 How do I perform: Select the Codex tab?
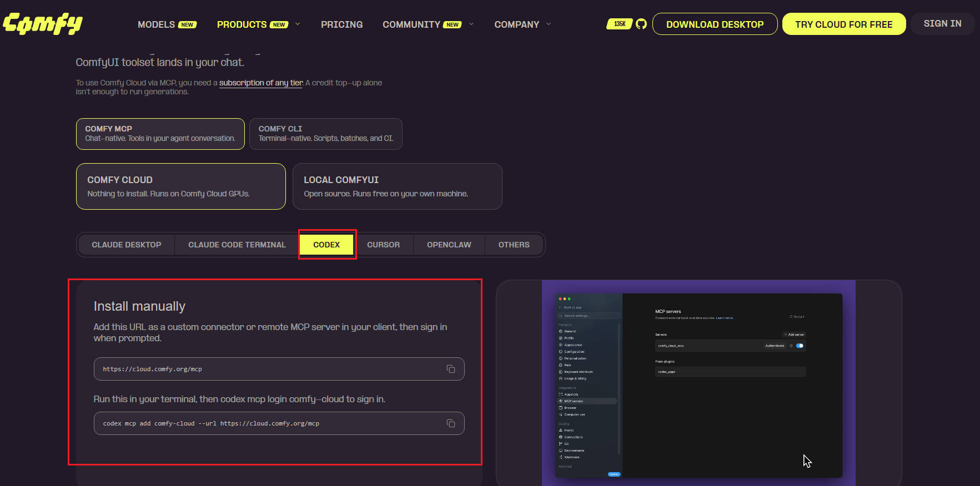pyautogui.click(x=326, y=245)
